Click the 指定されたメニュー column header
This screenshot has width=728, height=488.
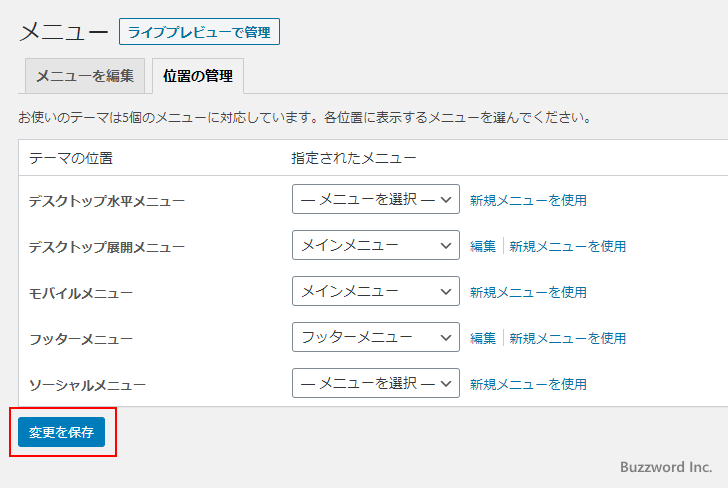pyautogui.click(x=354, y=158)
